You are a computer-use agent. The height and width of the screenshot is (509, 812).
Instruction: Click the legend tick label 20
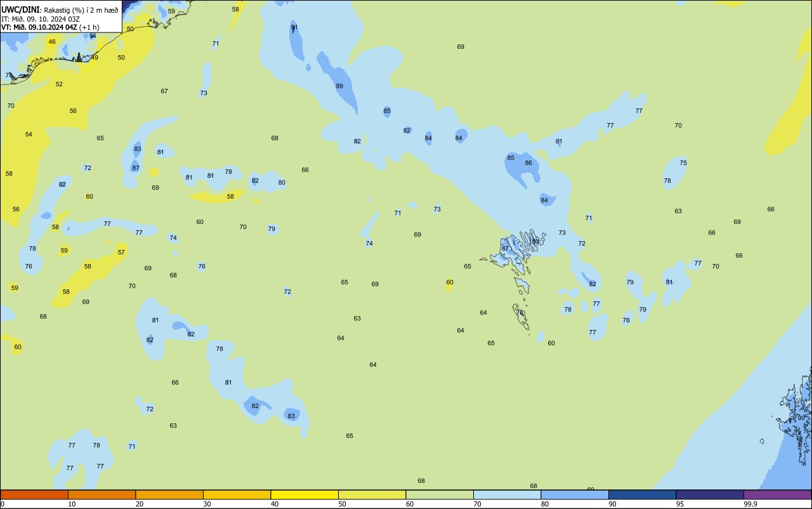pyautogui.click(x=140, y=504)
